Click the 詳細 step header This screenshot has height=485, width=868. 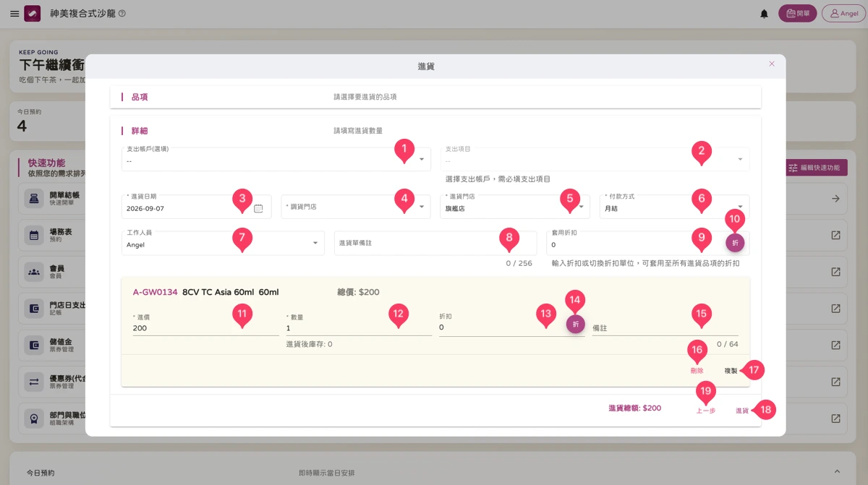435,131
